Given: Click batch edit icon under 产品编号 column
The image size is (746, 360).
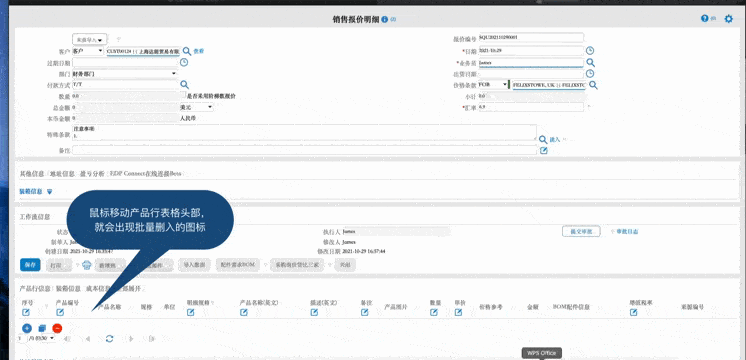Looking at the screenshot, I should coord(60,312).
